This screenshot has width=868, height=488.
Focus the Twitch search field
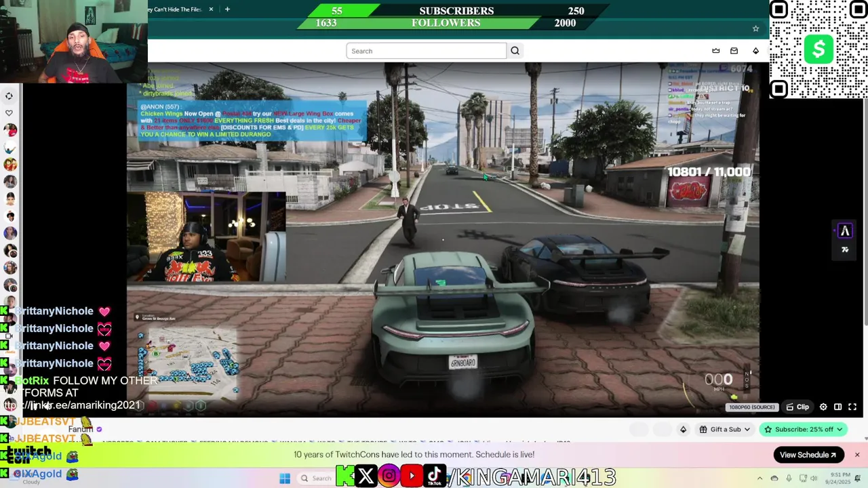[x=426, y=51]
